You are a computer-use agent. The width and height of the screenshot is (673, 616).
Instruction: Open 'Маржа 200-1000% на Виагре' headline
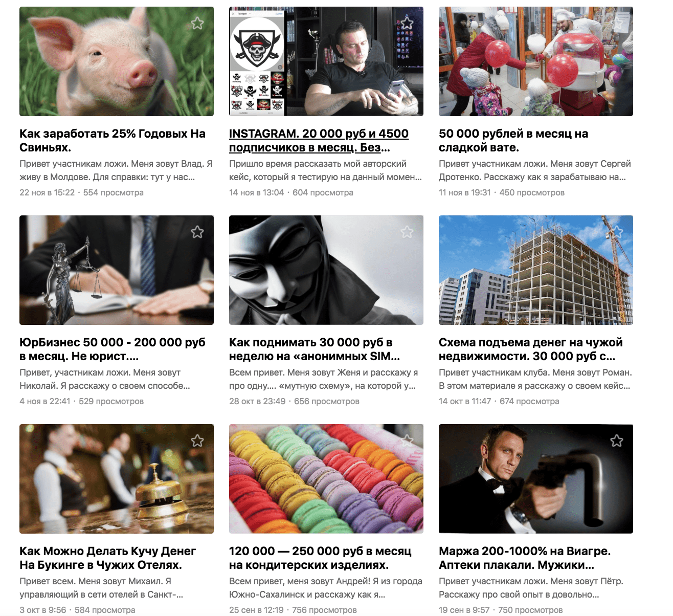525,558
